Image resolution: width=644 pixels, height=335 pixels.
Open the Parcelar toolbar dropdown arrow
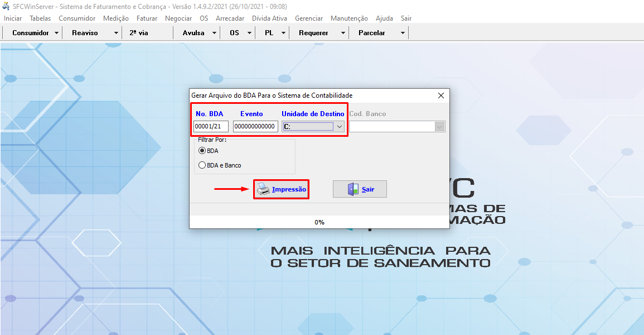[x=403, y=33]
